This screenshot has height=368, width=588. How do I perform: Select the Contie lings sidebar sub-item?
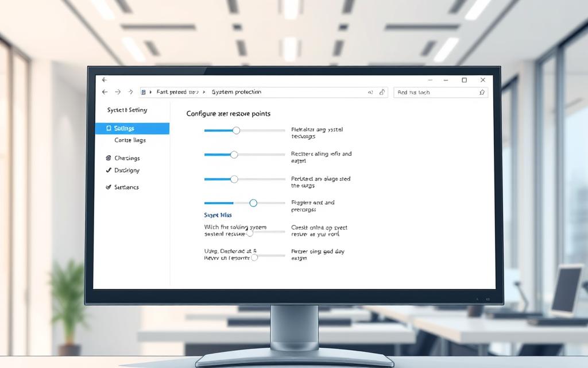130,140
